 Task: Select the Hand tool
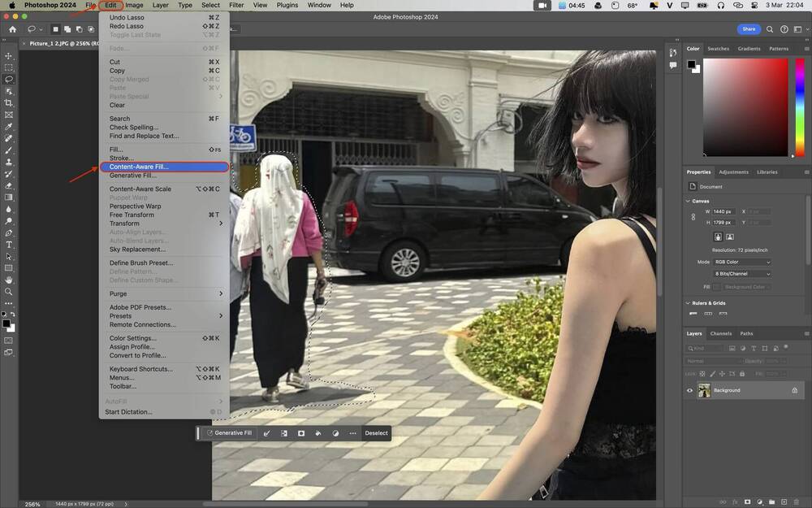click(x=8, y=280)
